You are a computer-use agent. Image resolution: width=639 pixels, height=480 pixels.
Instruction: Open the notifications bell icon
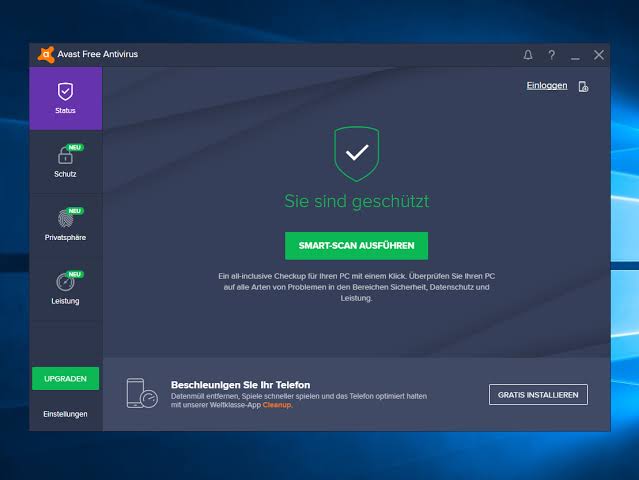pos(528,55)
